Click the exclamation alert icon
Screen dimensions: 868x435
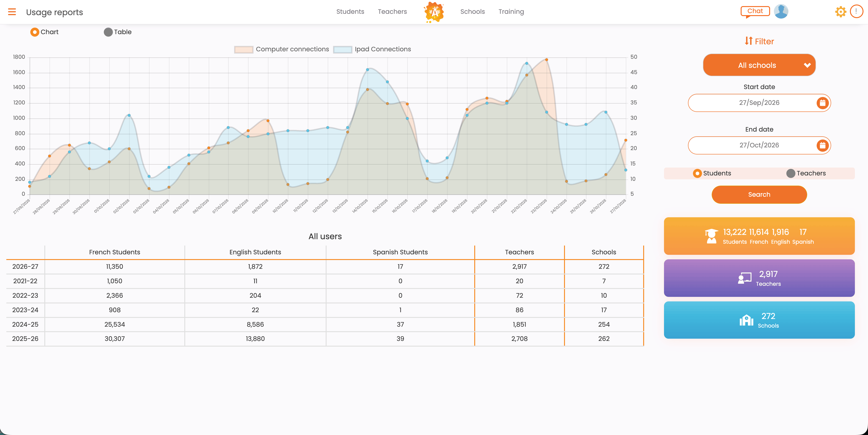coord(856,12)
